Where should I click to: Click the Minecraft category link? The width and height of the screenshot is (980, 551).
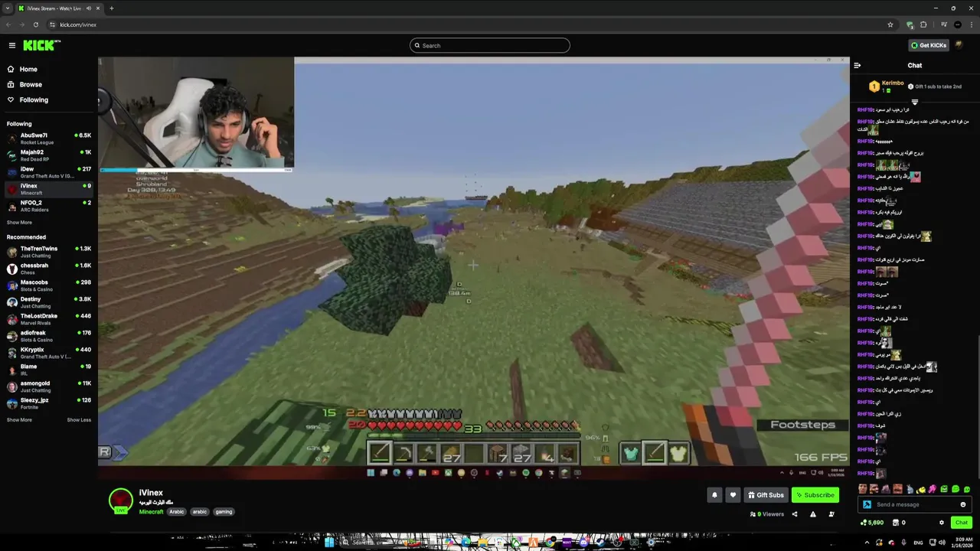tap(151, 511)
